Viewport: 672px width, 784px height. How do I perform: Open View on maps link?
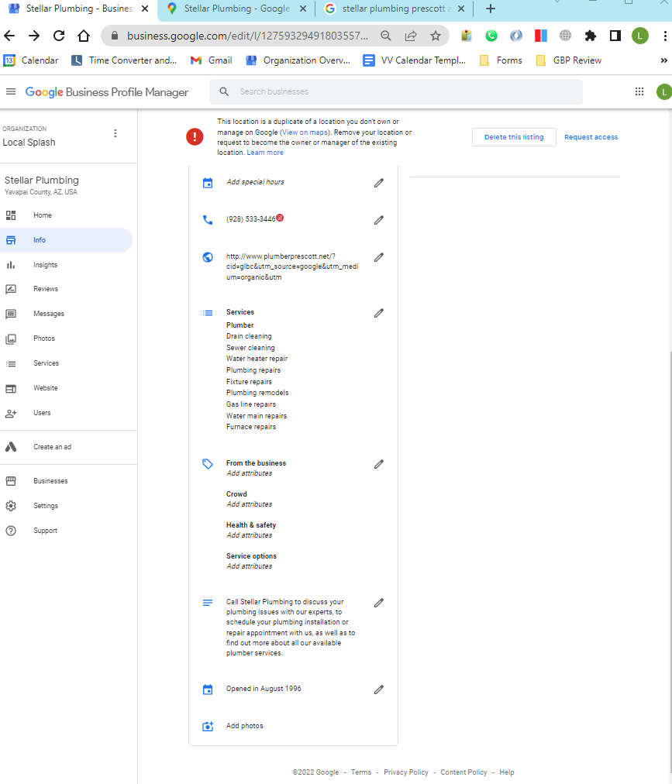305,132
